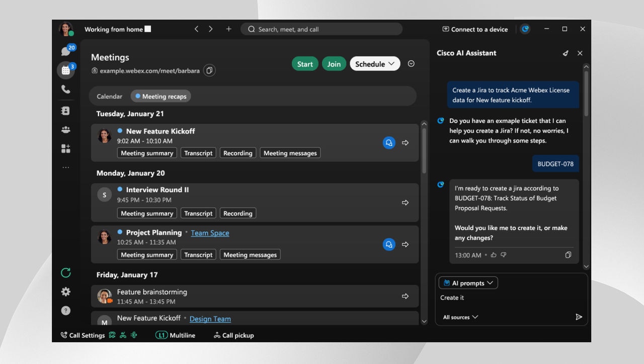This screenshot has height=364, width=644.
Task: Click the Working from home status text
Action: [114, 29]
